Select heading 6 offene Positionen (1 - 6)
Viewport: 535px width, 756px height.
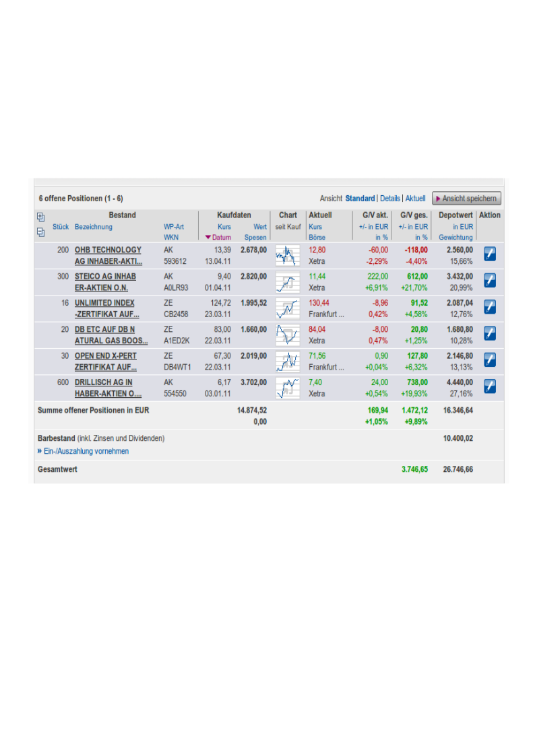pyautogui.click(x=81, y=198)
